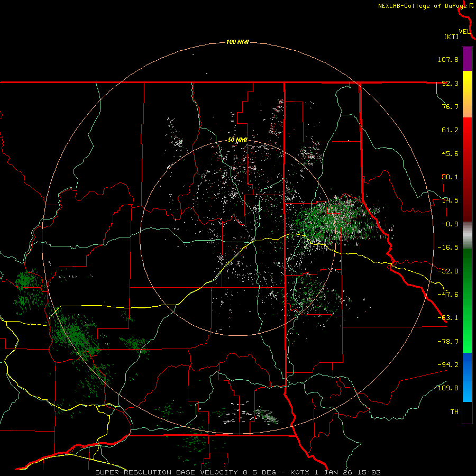Select the 61.2 velocity scale label

click(450, 130)
